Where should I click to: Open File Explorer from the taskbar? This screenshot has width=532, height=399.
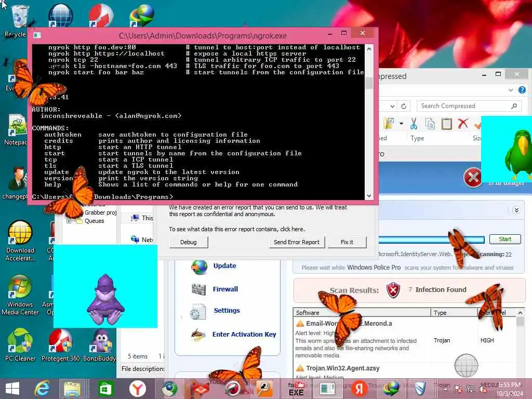(72, 389)
